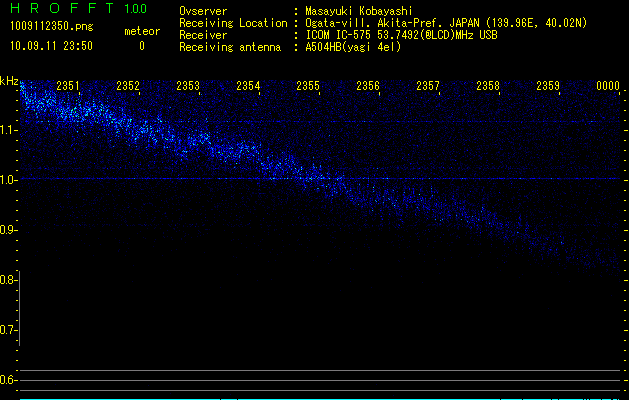Screen dimensions: 629x400
Task: Click the 2355 time marker
Action: [x=308, y=85]
